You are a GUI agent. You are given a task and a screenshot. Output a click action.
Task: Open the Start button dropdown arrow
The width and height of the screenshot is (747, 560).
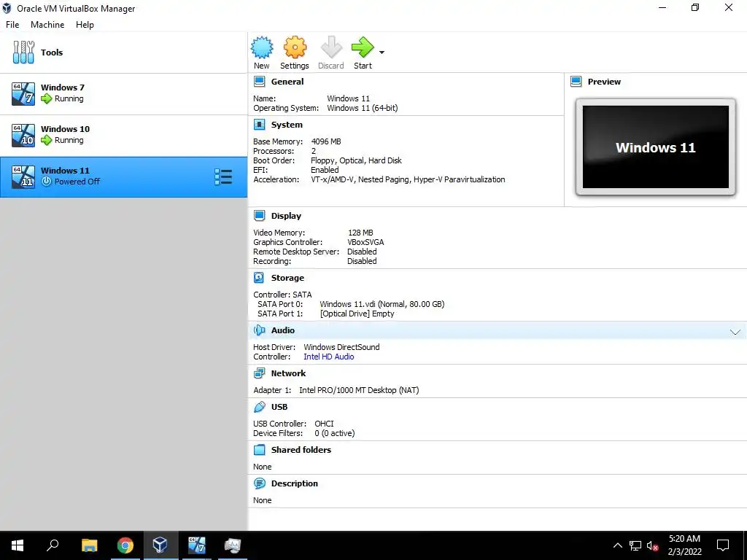click(x=382, y=52)
